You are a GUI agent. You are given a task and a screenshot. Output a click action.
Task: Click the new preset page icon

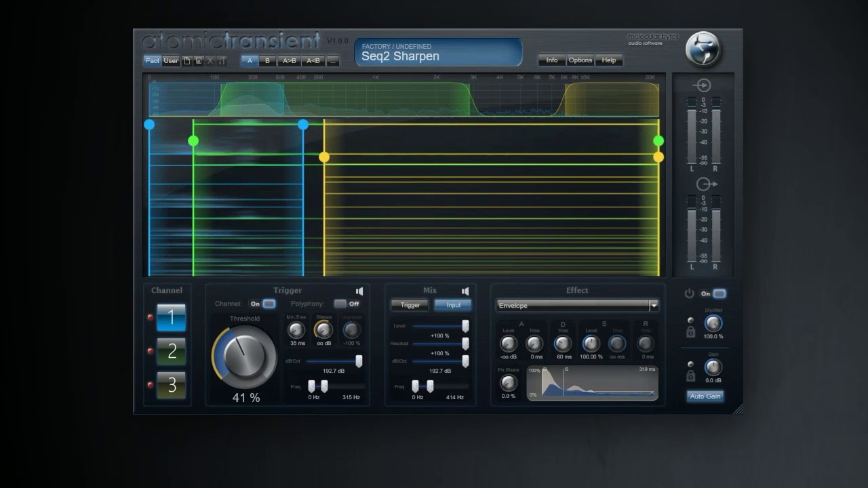pyautogui.click(x=187, y=61)
